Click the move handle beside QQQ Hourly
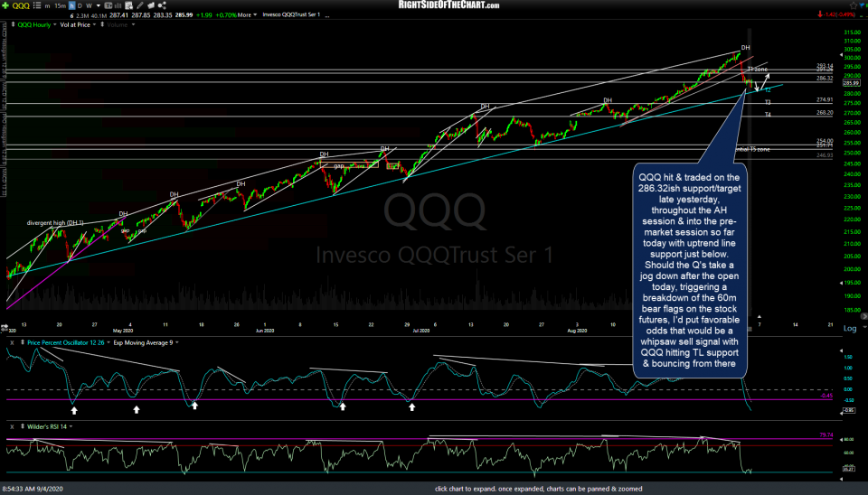The height and width of the screenshot is (495, 868). click(x=13, y=25)
